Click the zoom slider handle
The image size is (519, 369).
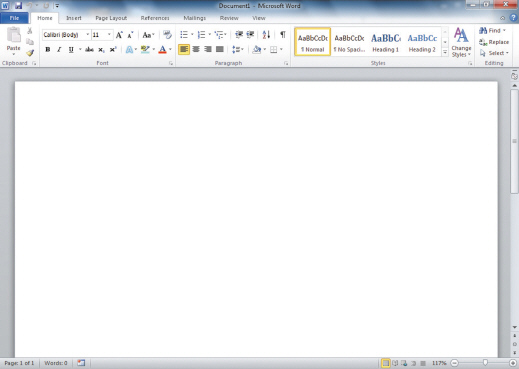[485, 363]
